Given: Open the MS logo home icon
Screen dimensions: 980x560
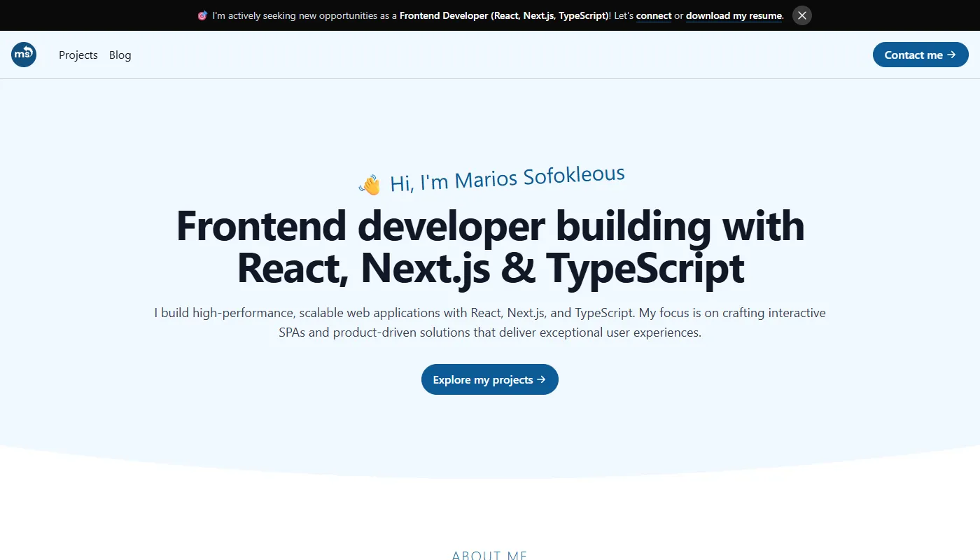Looking at the screenshot, I should pos(24,55).
